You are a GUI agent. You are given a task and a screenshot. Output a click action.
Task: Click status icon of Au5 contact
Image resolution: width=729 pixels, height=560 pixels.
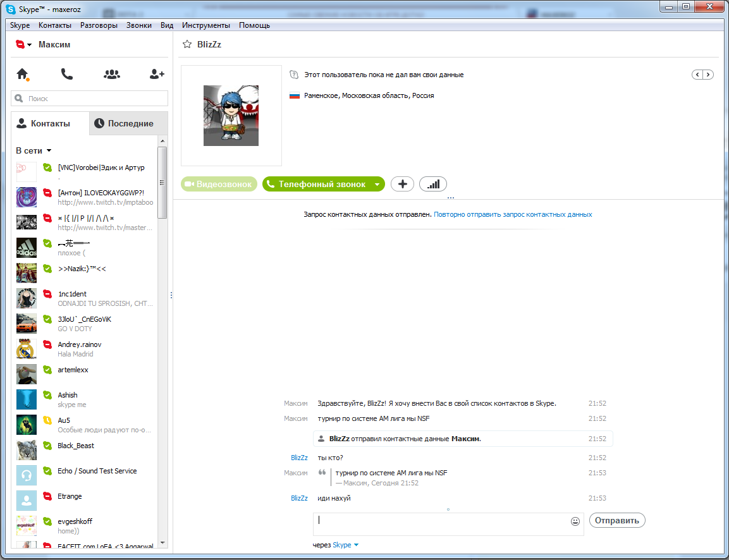click(x=47, y=420)
